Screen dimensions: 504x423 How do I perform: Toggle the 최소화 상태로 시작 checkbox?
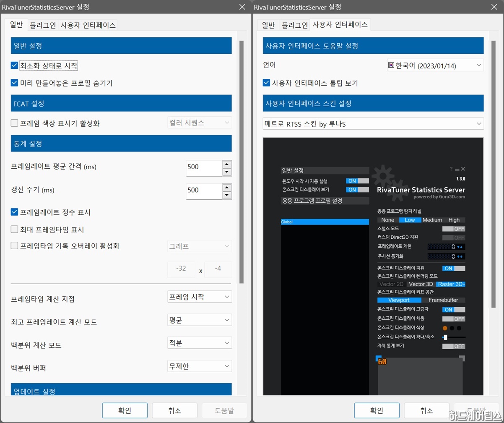14,65
